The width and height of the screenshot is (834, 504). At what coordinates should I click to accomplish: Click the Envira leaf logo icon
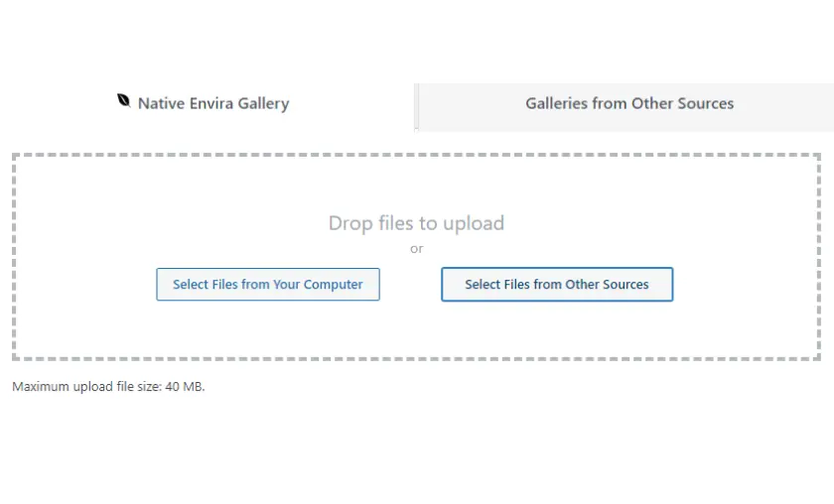(x=124, y=101)
